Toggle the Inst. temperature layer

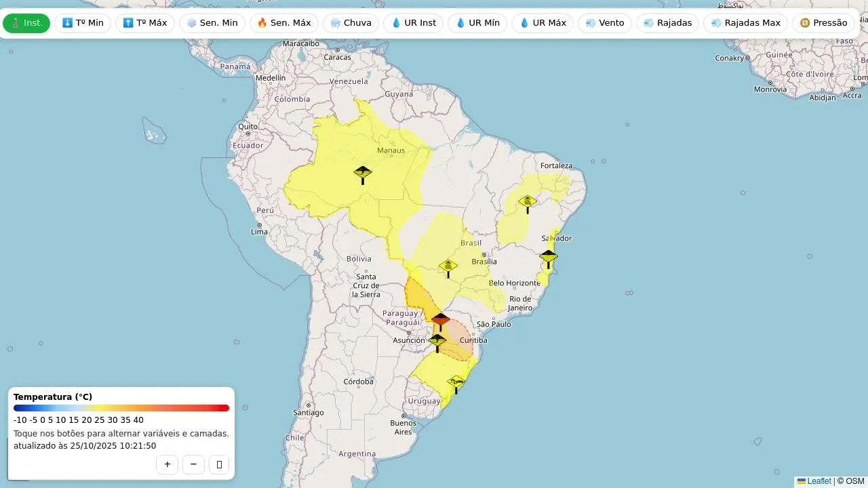(x=26, y=23)
